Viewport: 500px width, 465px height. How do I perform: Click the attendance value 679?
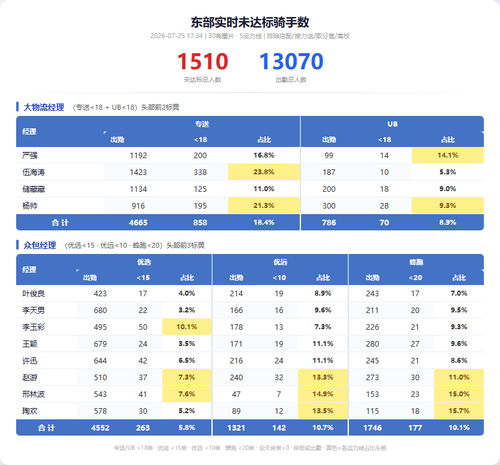100,344
